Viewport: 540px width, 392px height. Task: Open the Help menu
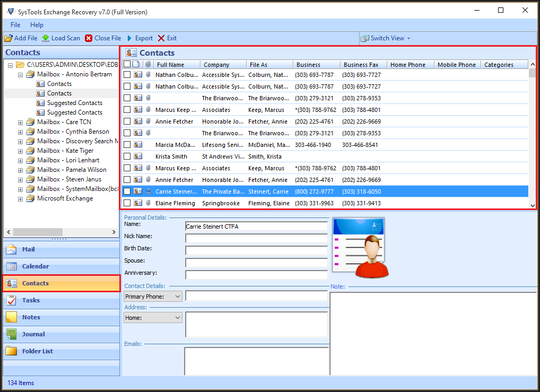37,25
